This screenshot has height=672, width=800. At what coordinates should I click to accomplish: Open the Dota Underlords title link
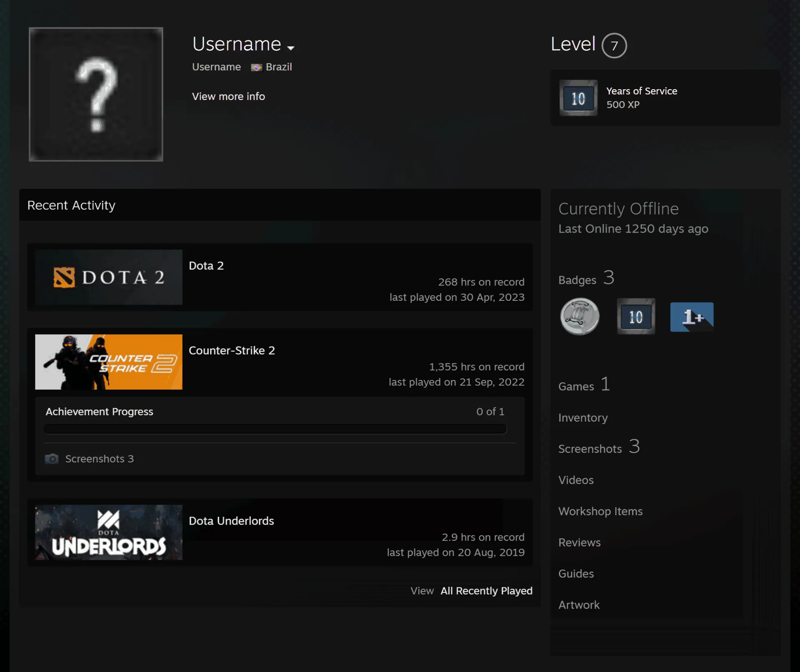[231, 521]
